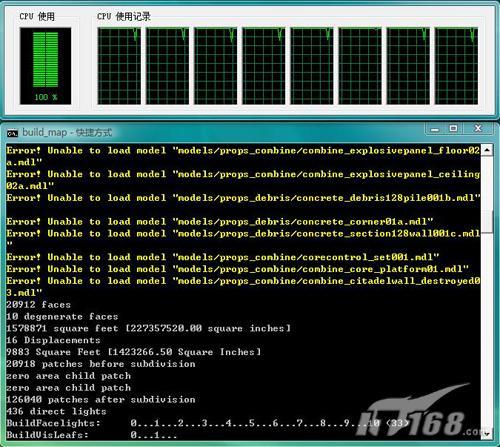Image resolution: width=500 pixels, height=447 pixels.
Task: Close the build_map console window
Action: [x=478, y=128]
